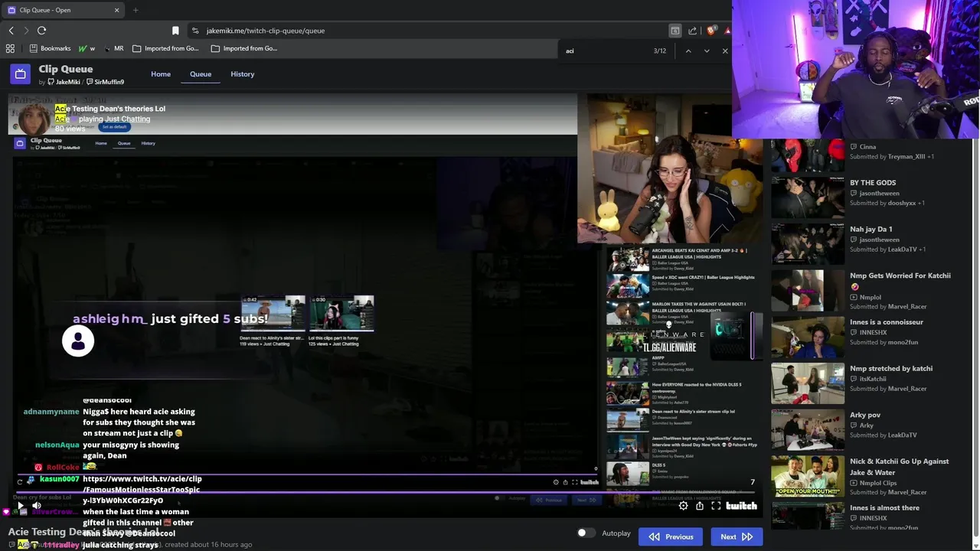This screenshot has width=980, height=551.
Task: Click the Previous clip button
Action: tap(671, 536)
